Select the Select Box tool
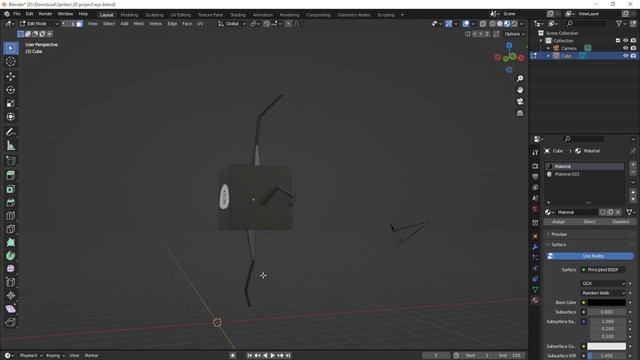The width and height of the screenshot is (640, 360). [11, 48]
